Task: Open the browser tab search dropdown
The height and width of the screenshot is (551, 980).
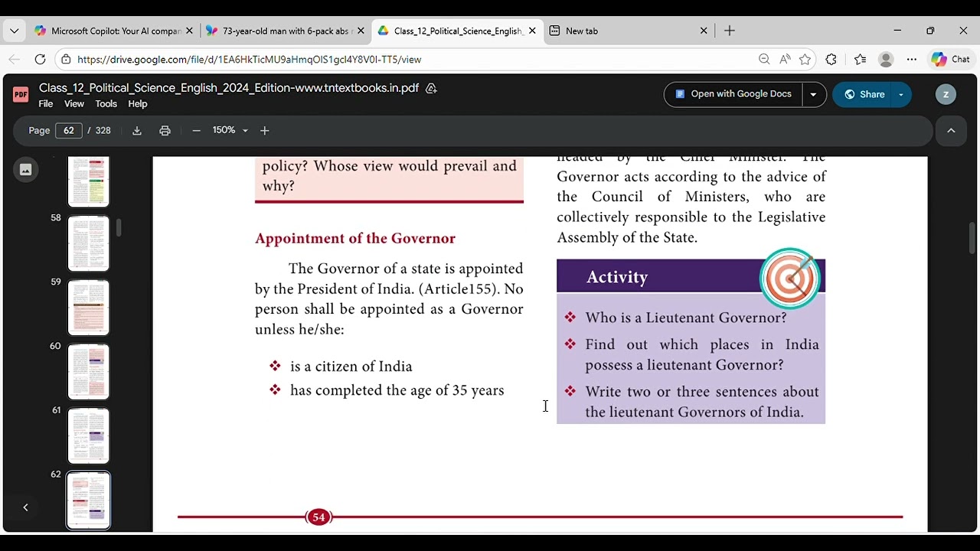Action: (14, 31)
